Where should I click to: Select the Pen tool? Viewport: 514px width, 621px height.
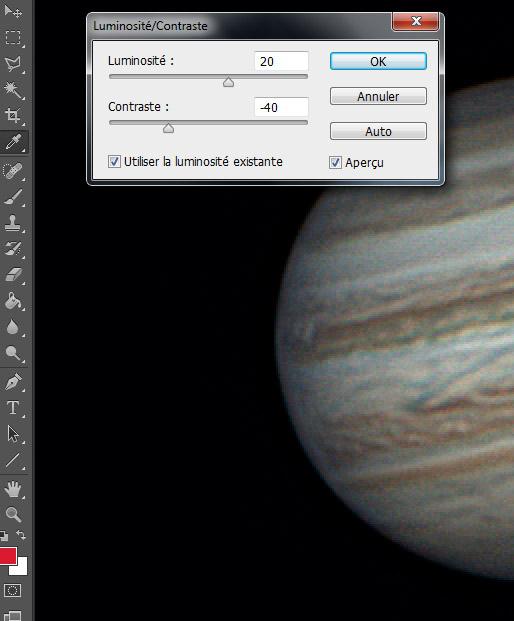(x=13, y=382)
